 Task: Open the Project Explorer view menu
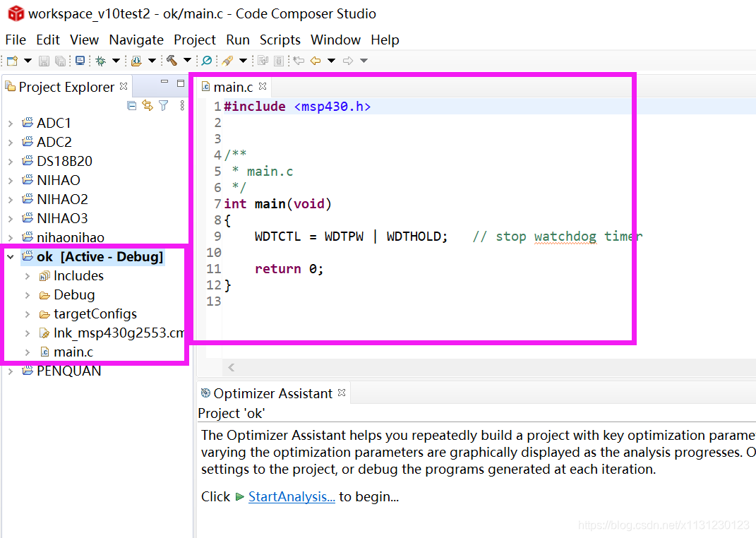tap(181, 104)
